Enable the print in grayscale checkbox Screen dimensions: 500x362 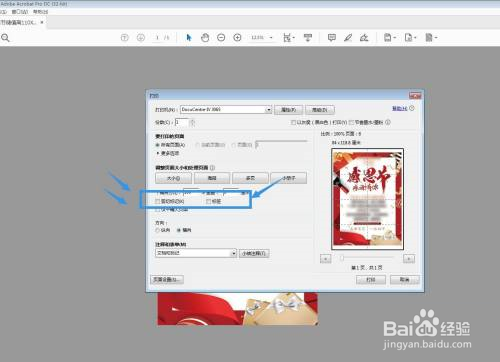coord(293,123)
